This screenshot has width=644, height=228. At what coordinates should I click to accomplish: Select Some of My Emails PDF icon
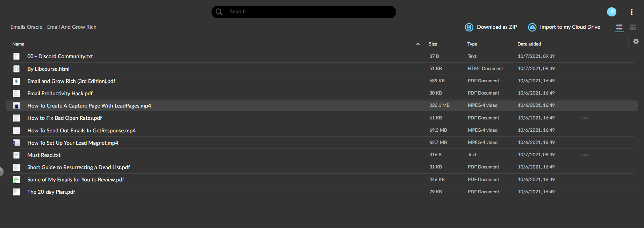pyautogui.click(x=16, y=180)
